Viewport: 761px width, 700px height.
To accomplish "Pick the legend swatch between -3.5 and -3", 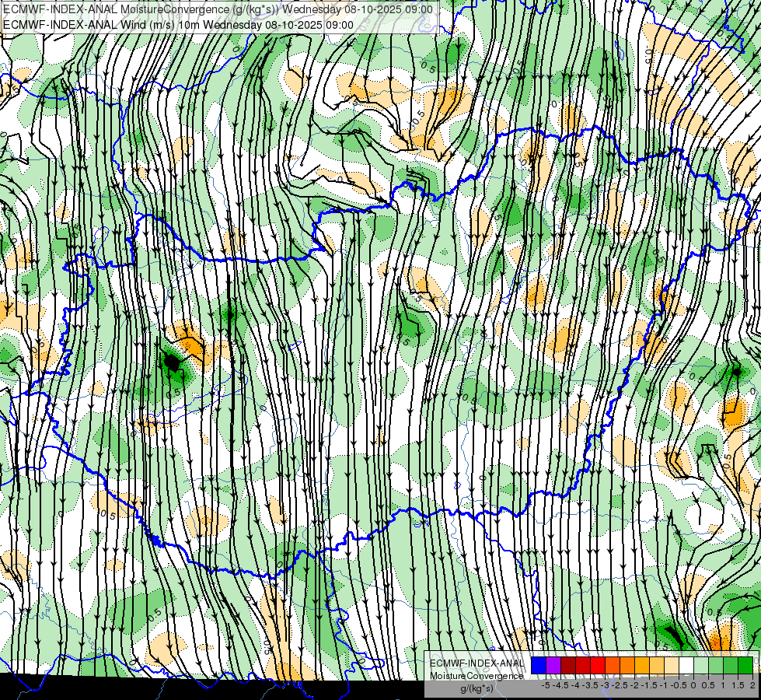I will 598,665.
